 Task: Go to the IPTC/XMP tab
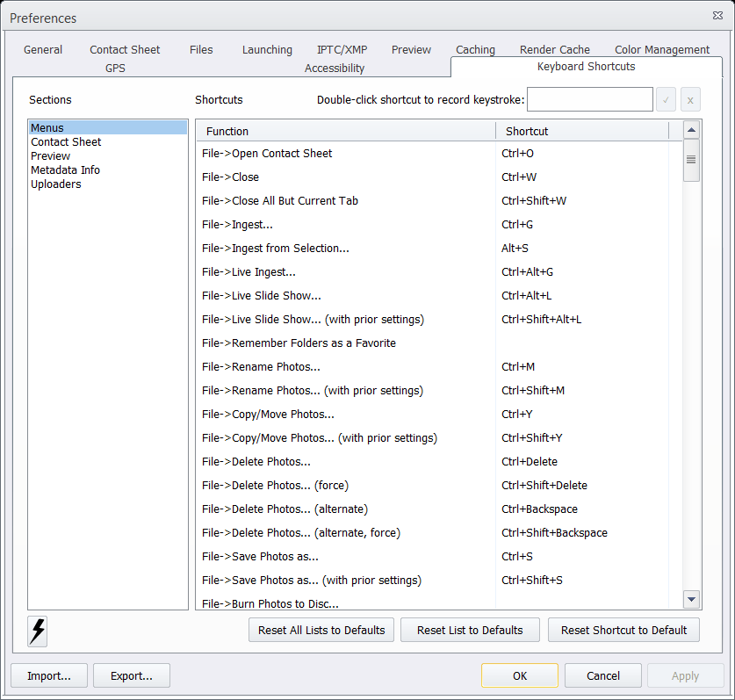[x=342, y=50]
